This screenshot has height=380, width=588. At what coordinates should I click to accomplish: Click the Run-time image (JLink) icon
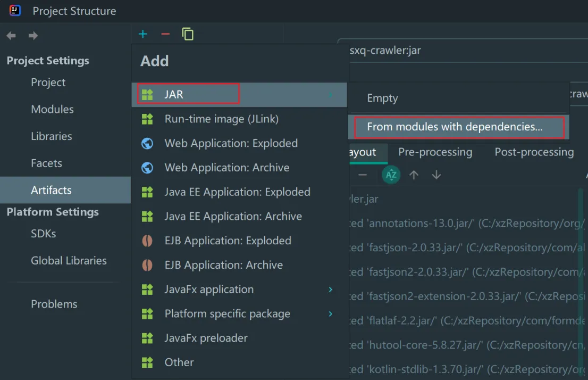click(147, 119)
